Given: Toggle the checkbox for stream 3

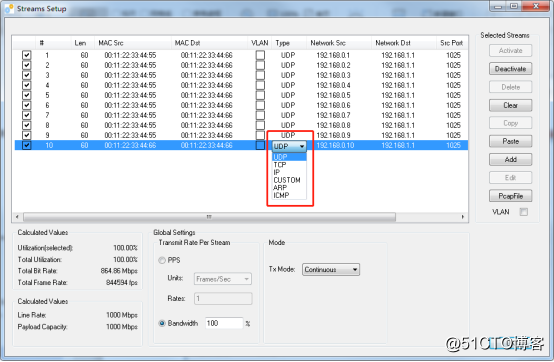Looking at the screenshot, I should click(x=26, y=75).
